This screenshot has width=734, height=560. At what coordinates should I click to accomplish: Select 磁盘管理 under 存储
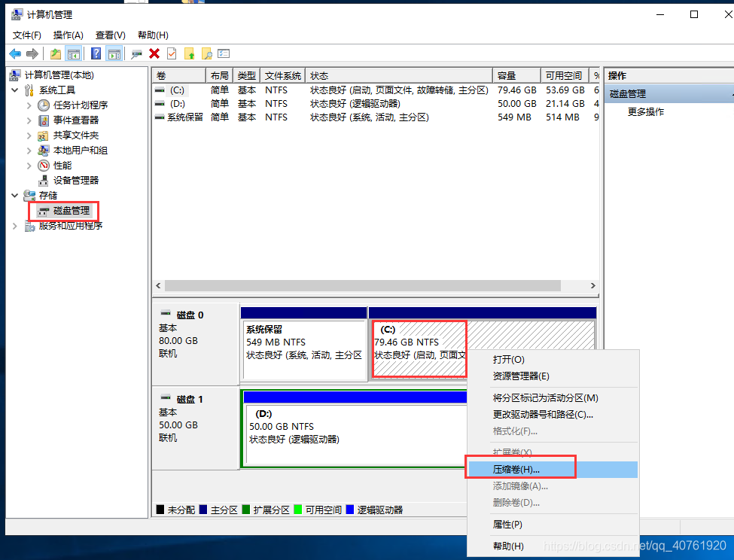[72, 211]
